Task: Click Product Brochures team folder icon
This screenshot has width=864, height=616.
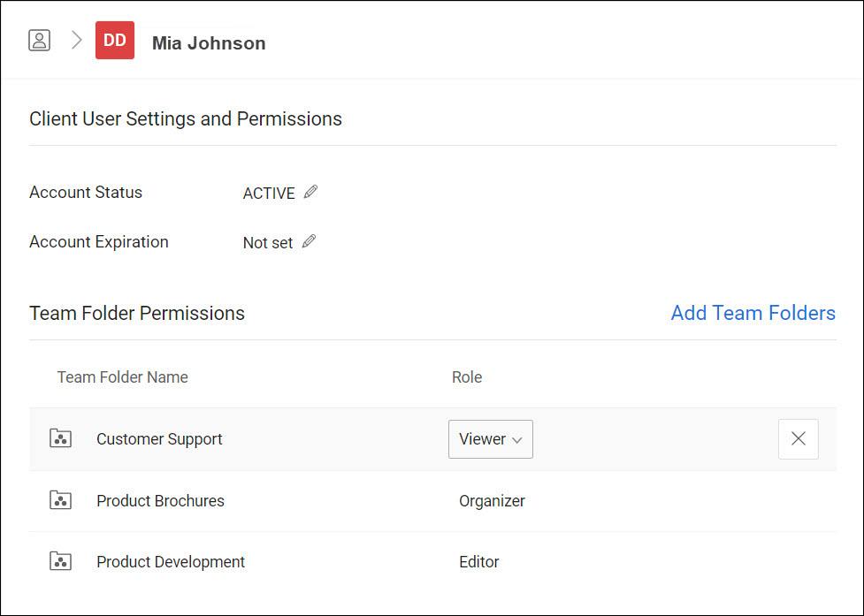Action: tap(60, 500)
